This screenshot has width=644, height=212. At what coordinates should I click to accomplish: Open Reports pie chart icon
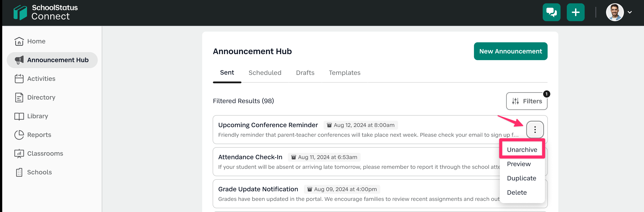[x=19, y=135]
